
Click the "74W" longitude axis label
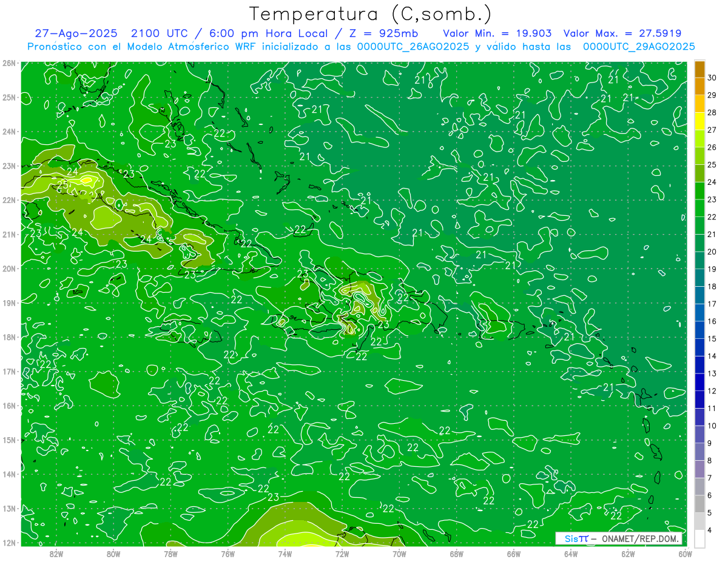coord(285,553)
